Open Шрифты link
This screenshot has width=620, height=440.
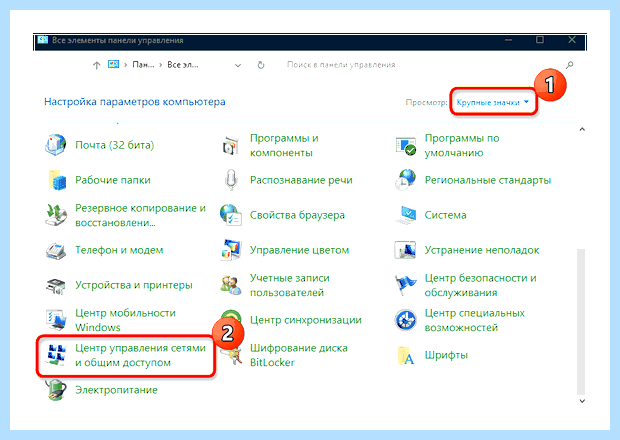446,355
